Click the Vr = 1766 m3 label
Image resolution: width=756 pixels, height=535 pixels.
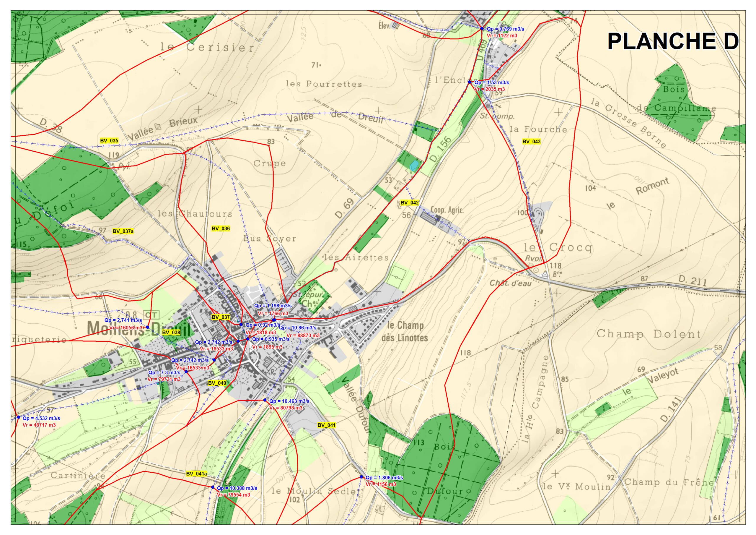[x=273, y=314]
